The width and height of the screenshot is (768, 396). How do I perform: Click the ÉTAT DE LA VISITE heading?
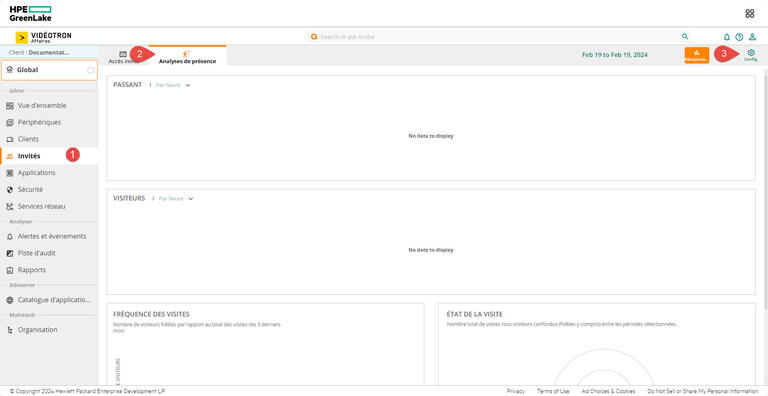pos(475,314)
